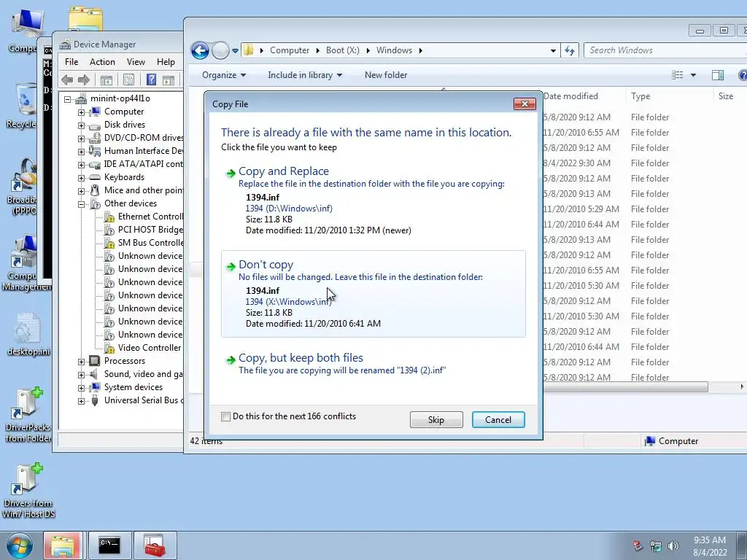Open address bar history dropdown arrow
Viewport: 747px width, 560px height.
coord(553,50)
